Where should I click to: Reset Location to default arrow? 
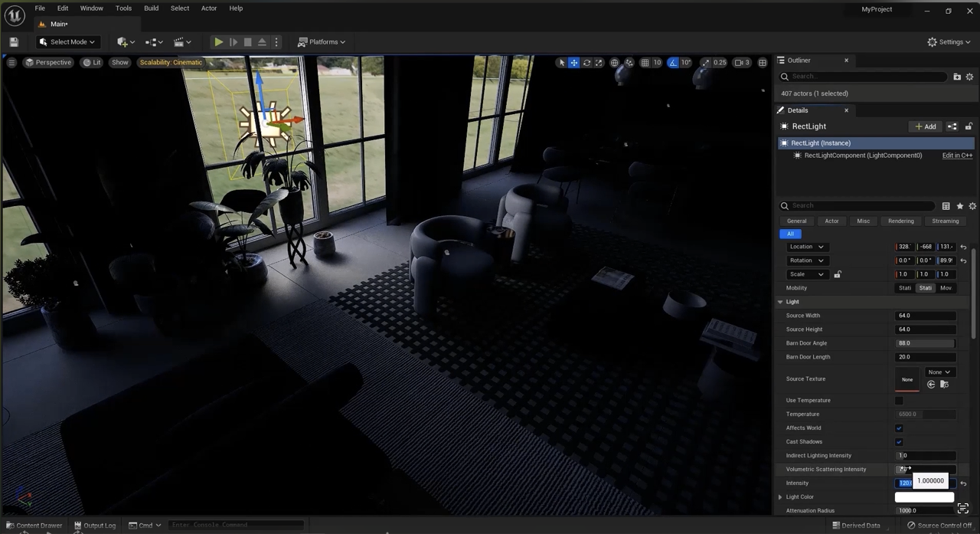(963, 247)
